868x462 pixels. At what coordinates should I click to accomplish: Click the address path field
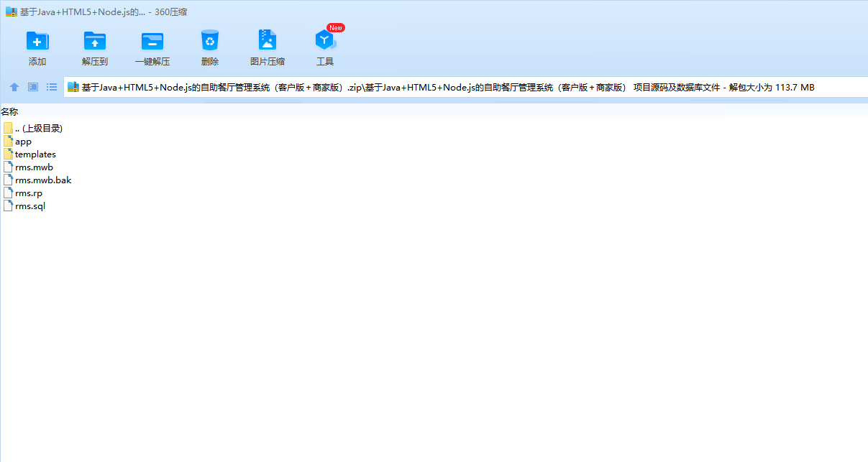466,87
